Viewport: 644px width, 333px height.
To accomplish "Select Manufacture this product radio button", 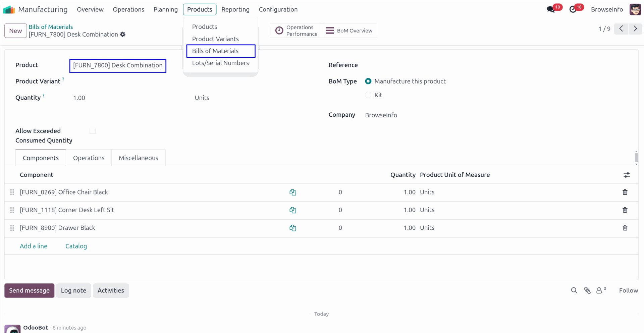I will 368,81.
